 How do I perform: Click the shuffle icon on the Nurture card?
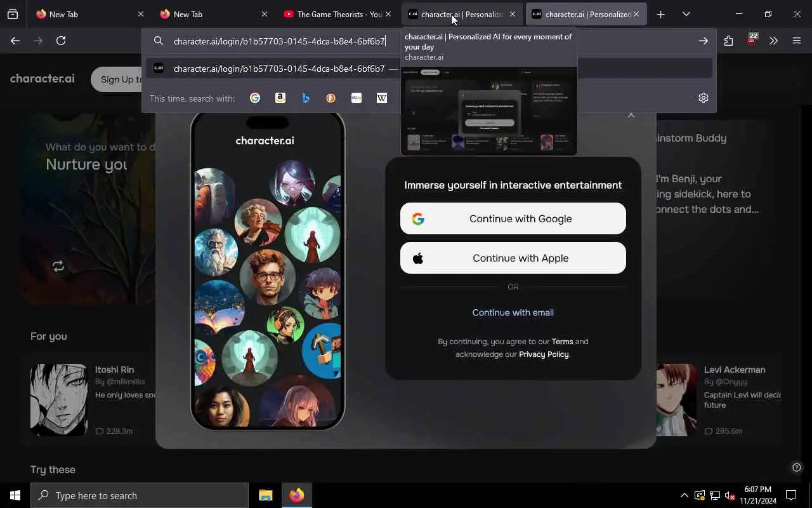58,266
